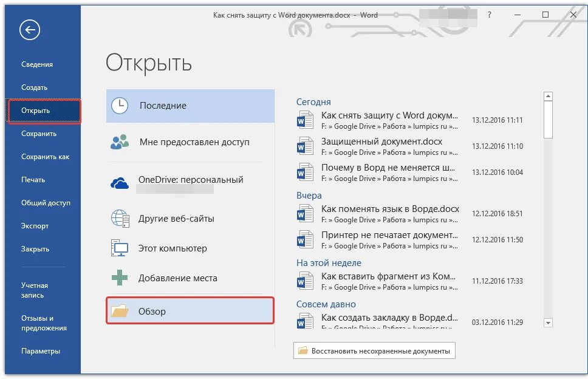Image resolution: width=588 pixels, height=379 pixels.
Task: Select Экспорт in the sidebar
Action: (x=35, y=226)
